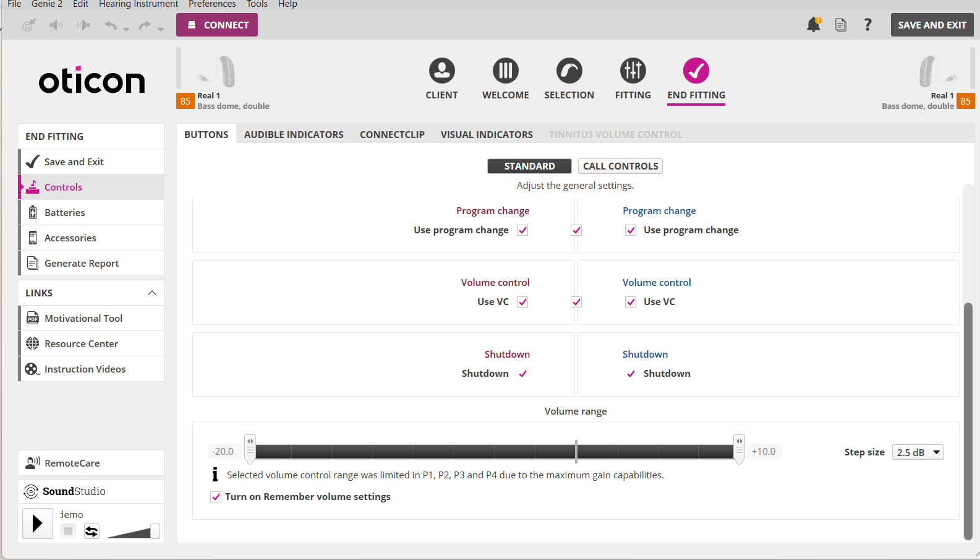Click the Resource Center globe icon
980x560 pixels.
point(33,343)
